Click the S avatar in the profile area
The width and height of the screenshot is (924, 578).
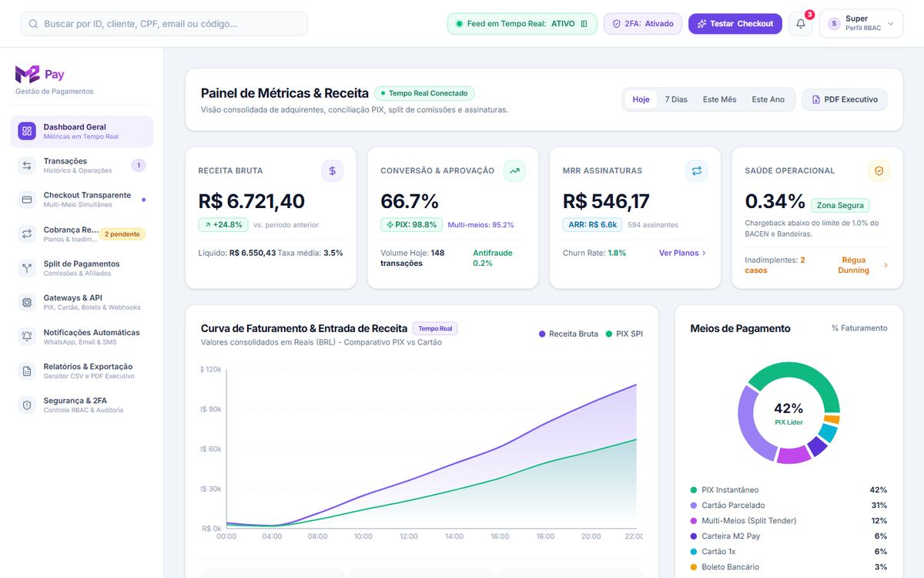[x=834, y=24]
